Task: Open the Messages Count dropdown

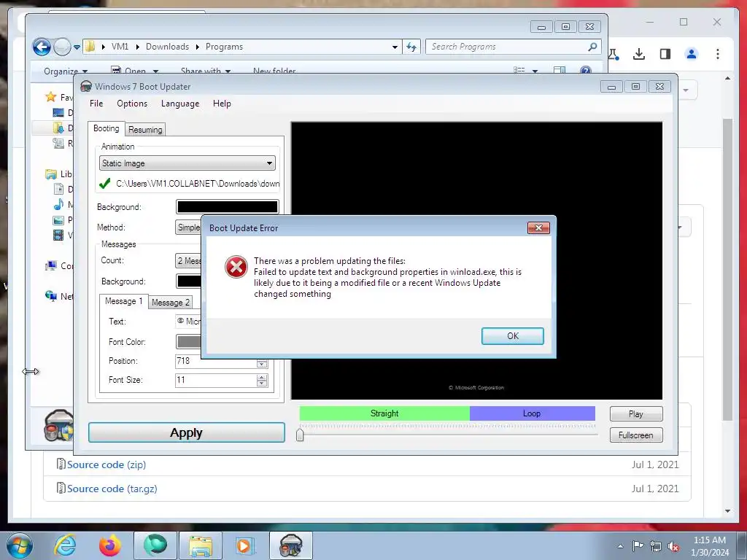Action: point(188,260)
